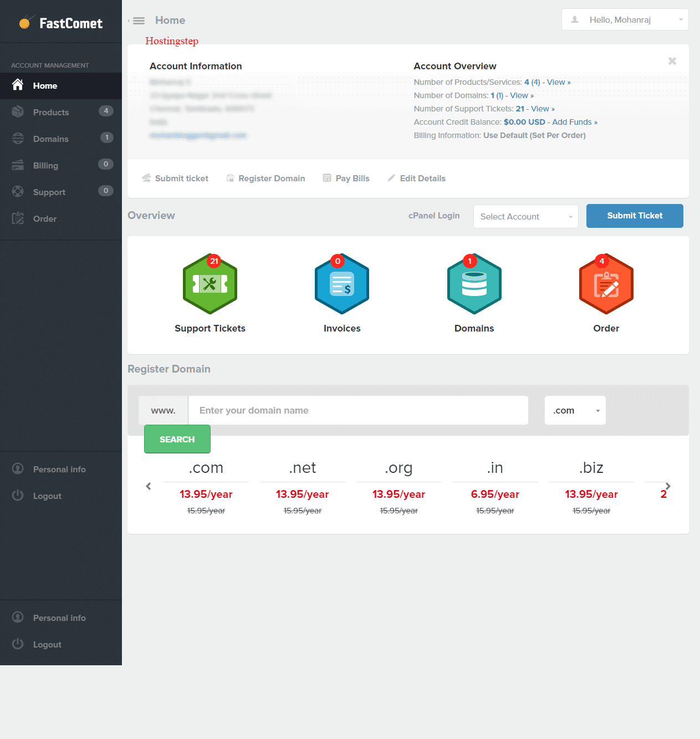
Task: Click the .org 13.95/year price
Action: pos(399,494)
